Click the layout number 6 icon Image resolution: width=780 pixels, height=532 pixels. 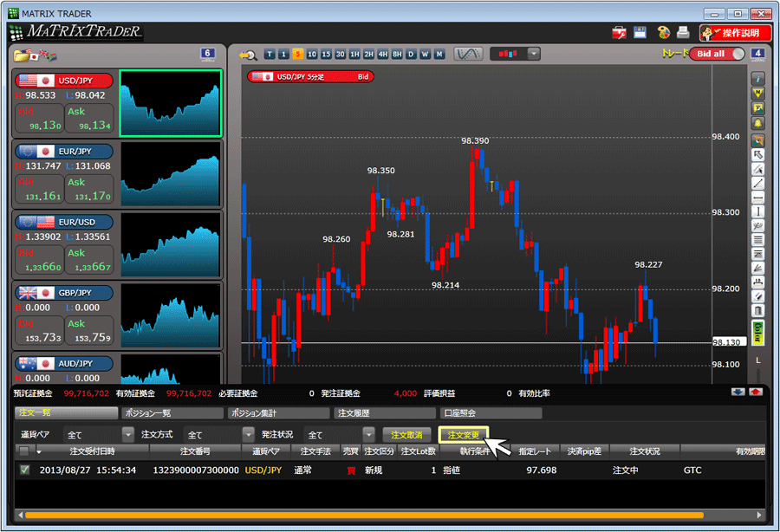[207, 54]
